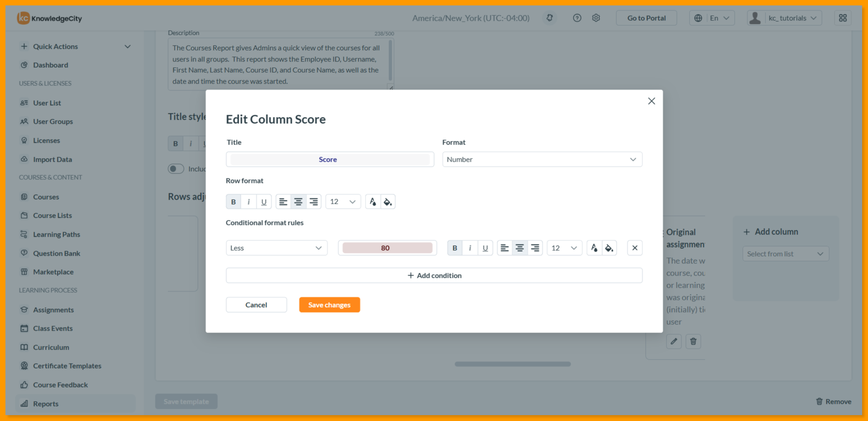The width and height of the screenshot is (868, 421).
Task: Close the Edit Column Score dialog
Action: pyautogui.click(x=652, y=101)
